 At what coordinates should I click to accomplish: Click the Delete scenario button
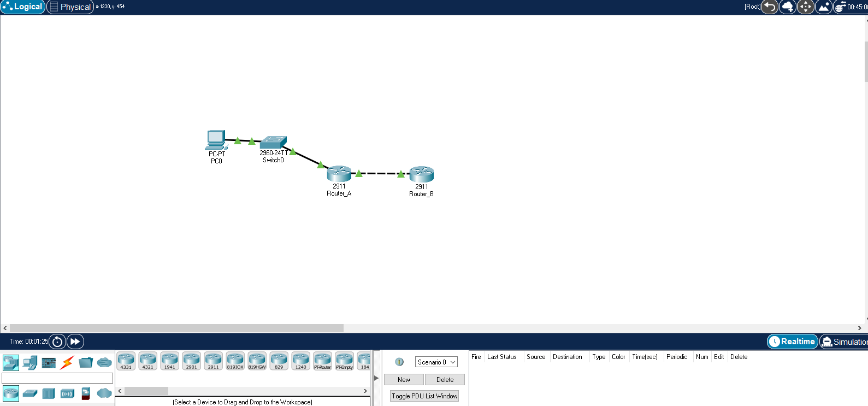[x=445, y=380]
